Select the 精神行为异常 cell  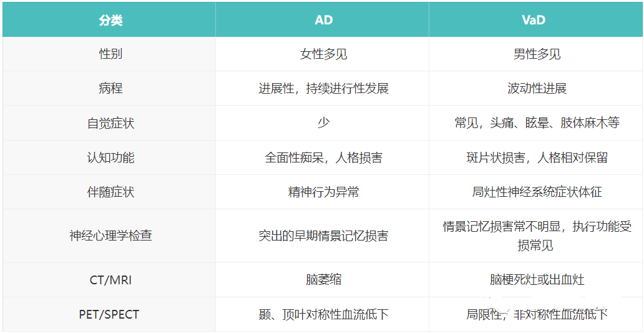(323, 192)
